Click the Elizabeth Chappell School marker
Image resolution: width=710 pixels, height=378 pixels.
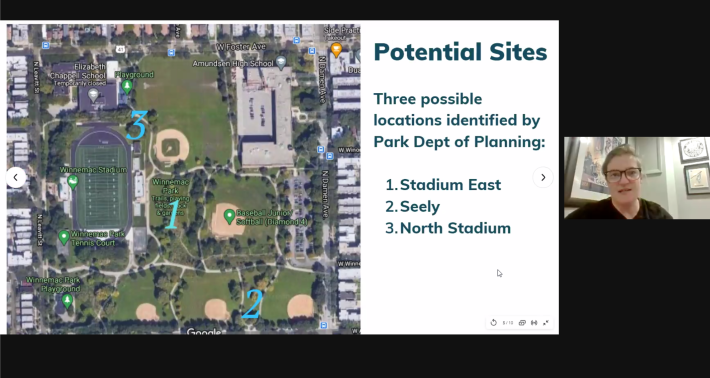(x=93, y=95)
